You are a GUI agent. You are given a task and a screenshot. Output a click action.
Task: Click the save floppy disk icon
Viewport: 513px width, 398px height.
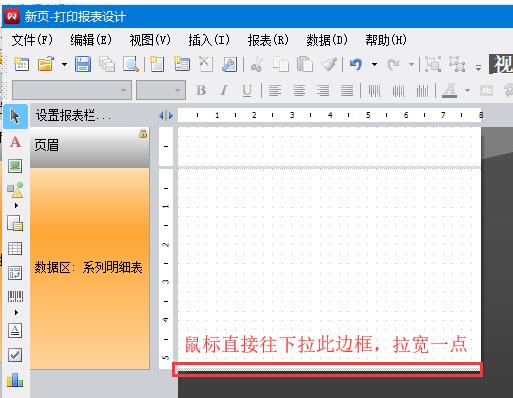tap(83, 64)
